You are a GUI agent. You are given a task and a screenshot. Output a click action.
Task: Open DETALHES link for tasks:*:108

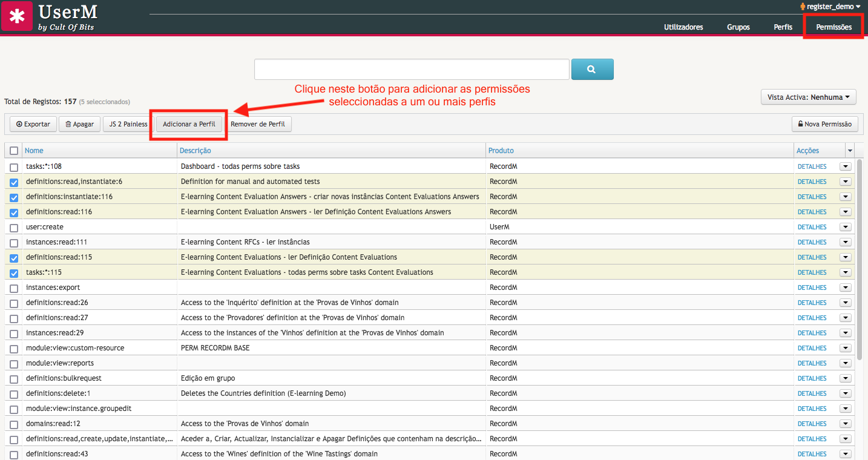812,166
